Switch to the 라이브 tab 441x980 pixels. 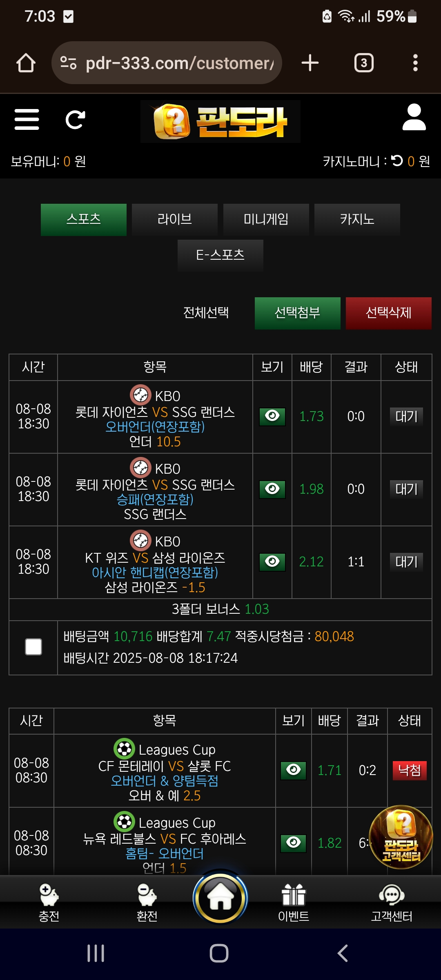click(175, 220)
